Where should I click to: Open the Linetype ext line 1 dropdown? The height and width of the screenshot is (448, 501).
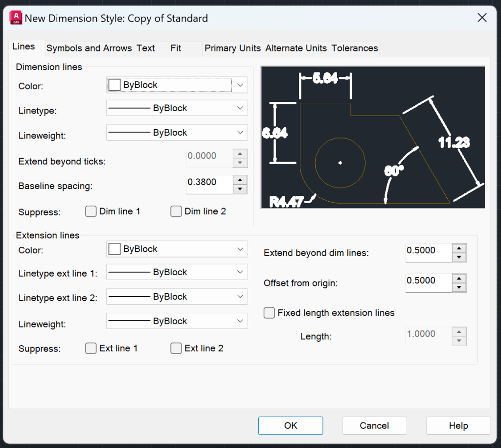240,272
